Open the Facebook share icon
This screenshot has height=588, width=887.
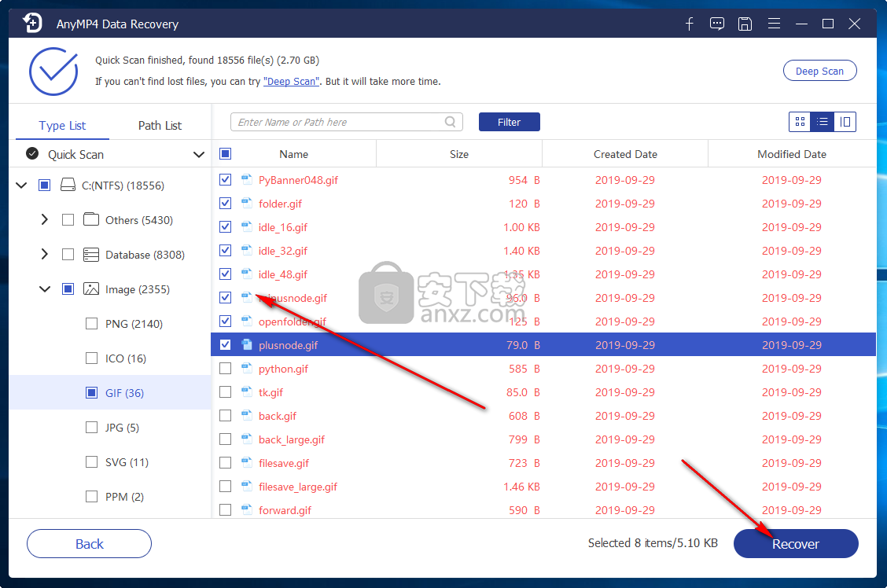coord(689,24)
